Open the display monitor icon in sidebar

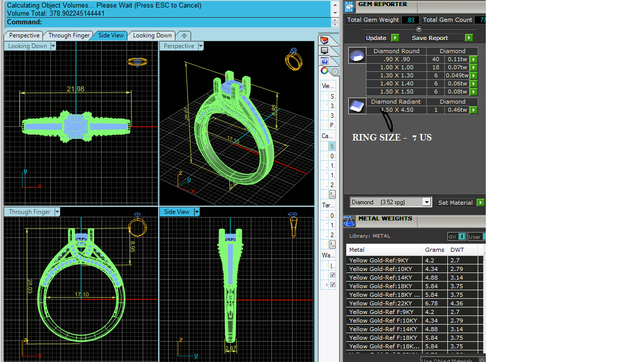click(325, 51)
